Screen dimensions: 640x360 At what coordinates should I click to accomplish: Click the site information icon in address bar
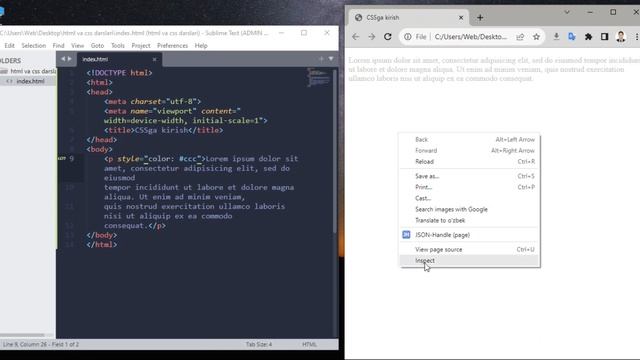pos(407,37)
